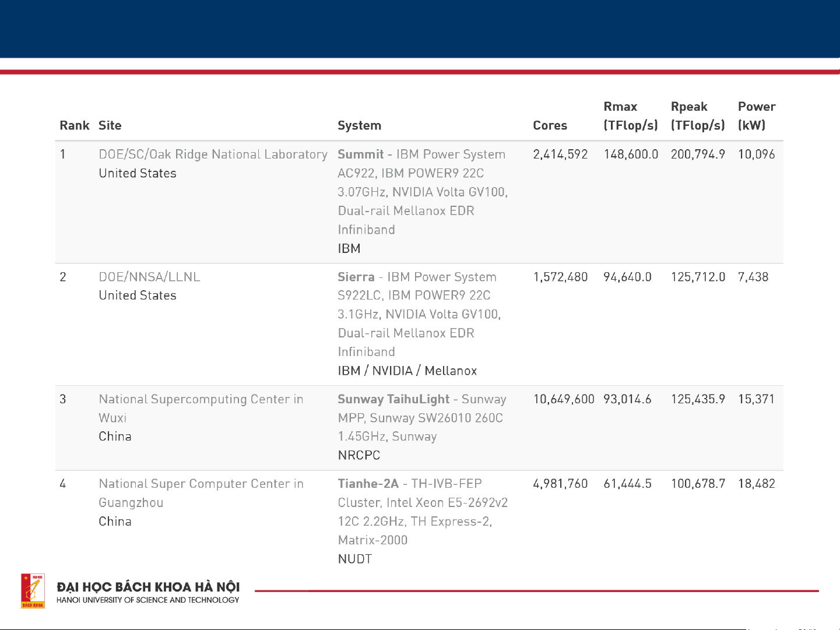Select the Sierra system name
The width and height of the screenshot is (840, 630).
(x=356, y=277)
